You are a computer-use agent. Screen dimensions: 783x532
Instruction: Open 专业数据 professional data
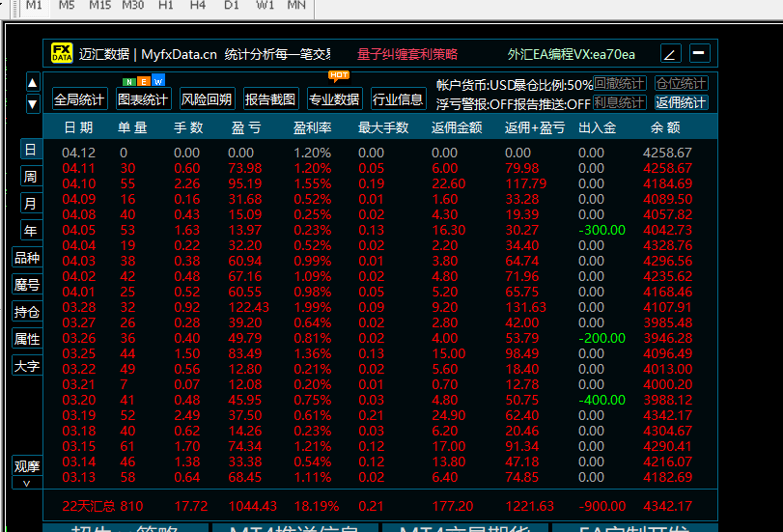[334, 99]
